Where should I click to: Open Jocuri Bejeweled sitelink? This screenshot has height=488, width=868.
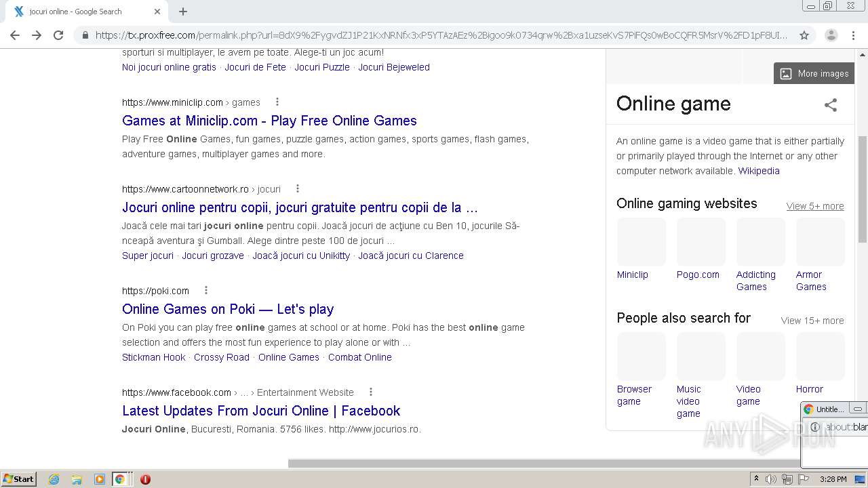[394, 67]
